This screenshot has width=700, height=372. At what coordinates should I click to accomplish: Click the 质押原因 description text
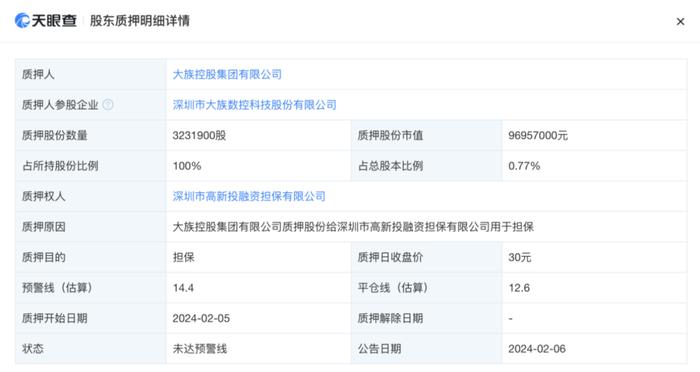[x=353, y=226]
